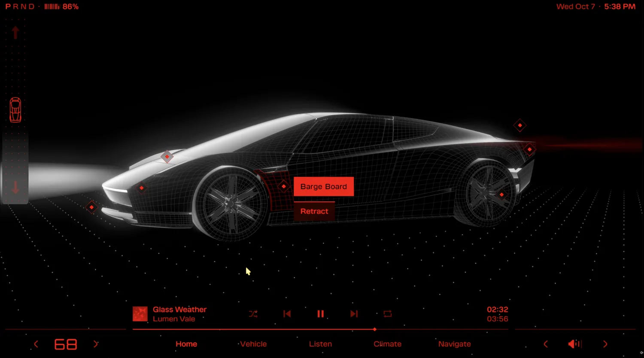Open the Home tab

186,344
